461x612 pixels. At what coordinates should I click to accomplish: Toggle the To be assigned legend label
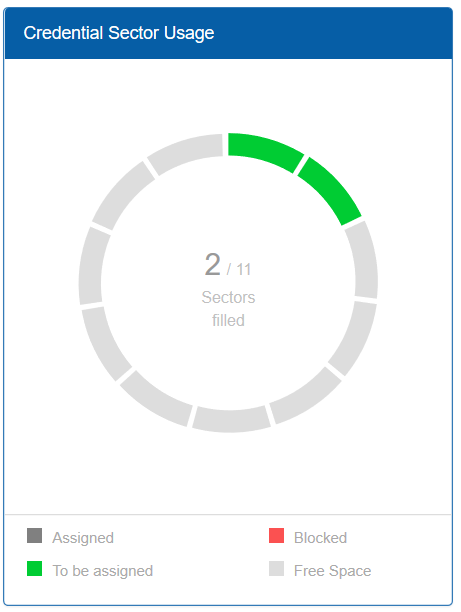tap(103, 571)
